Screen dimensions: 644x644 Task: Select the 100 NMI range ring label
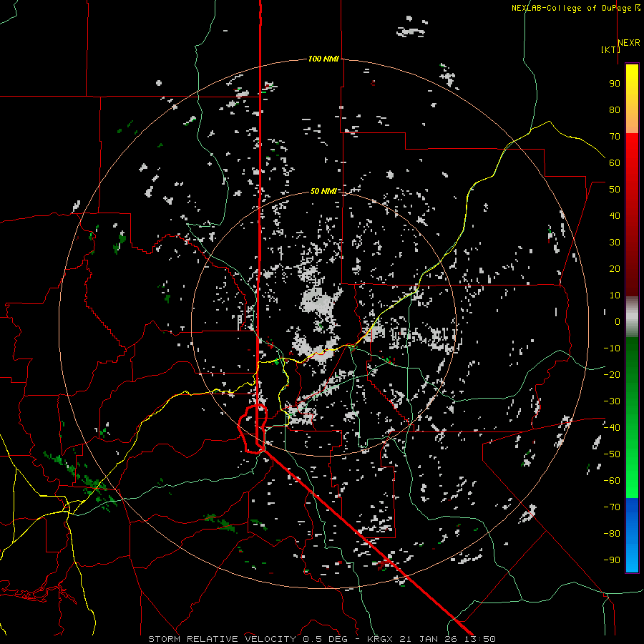(x=323, y=59)
